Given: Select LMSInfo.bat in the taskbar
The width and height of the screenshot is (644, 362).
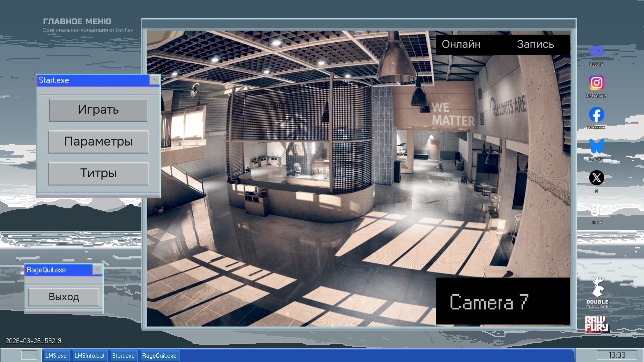Looking at the screenshot, I should [x=89, y=356].
